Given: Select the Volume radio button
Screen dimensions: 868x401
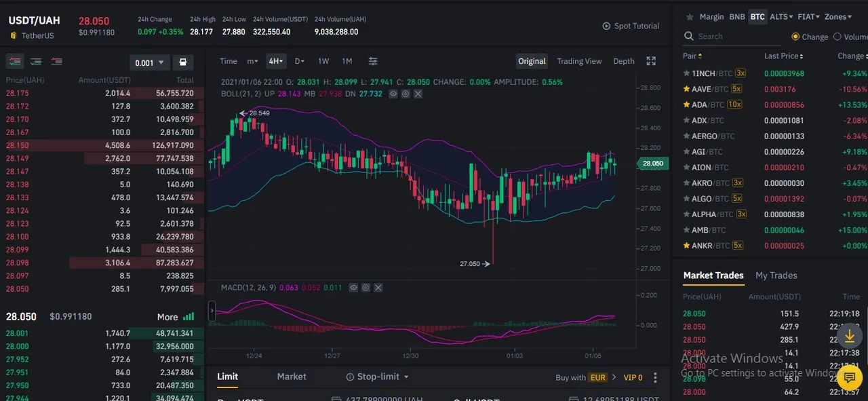Looking at the screenshot, I should (x=837, y=37).
